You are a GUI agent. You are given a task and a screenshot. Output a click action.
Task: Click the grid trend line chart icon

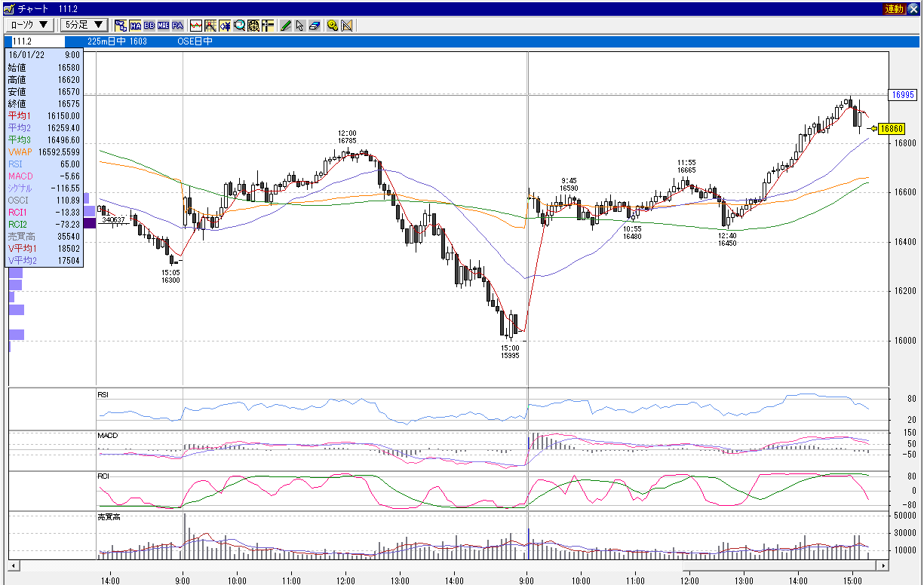point(210,25)
